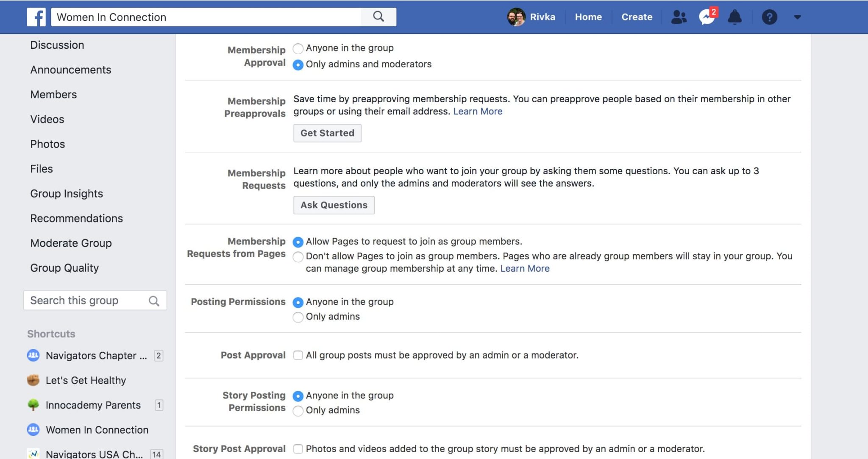Open the Notifications bell

click(x=734, y=17)
